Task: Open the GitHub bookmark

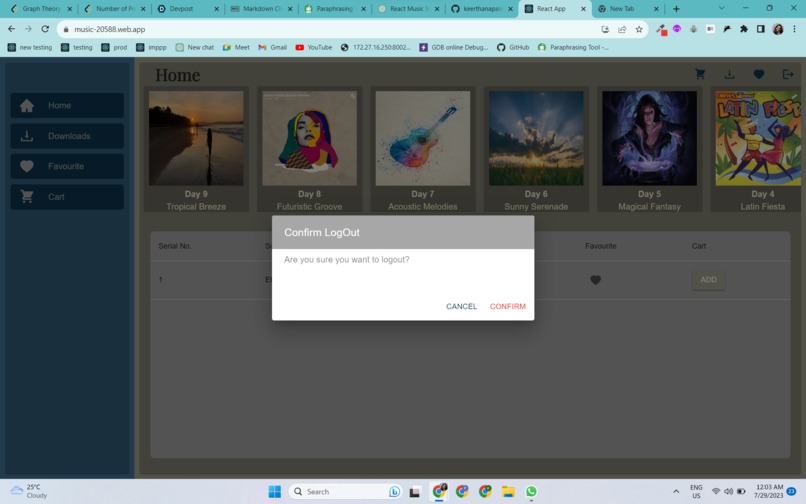Action: click(513, 47)
